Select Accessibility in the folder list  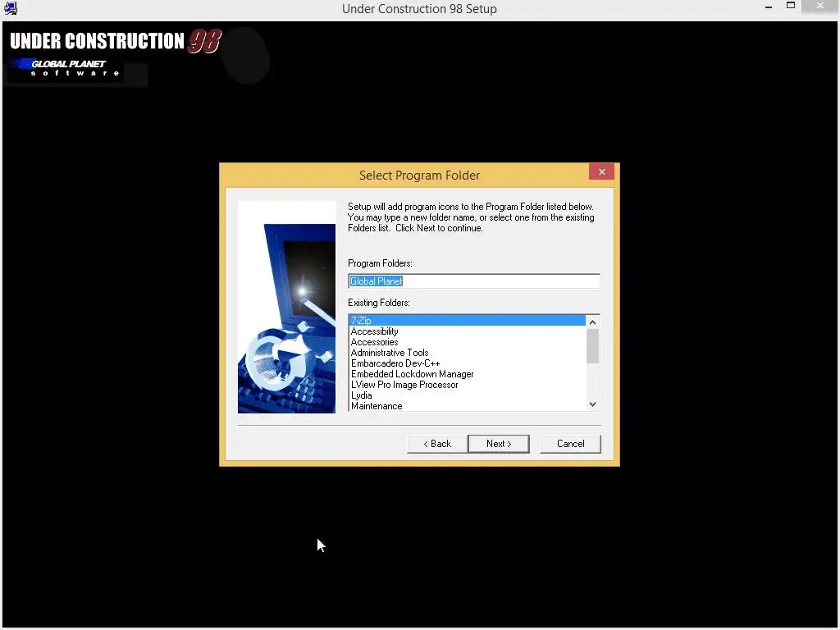[x=467, y=331]
